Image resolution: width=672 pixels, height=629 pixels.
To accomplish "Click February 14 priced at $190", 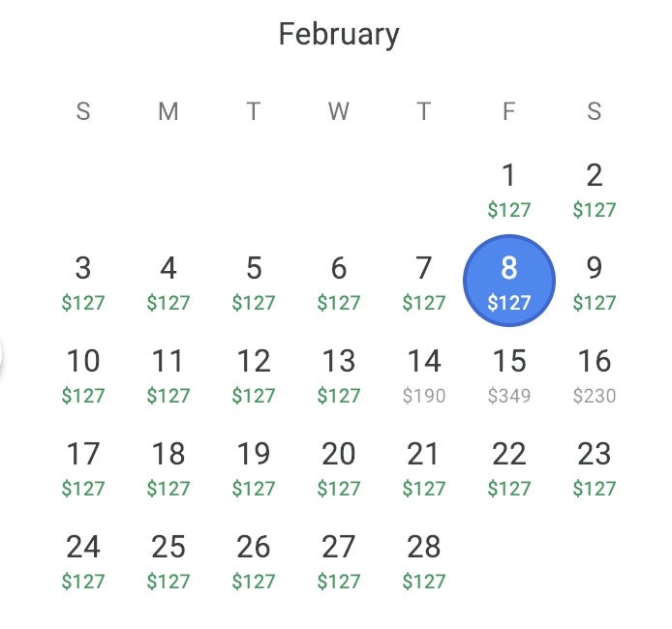I will pyautogui.click(x=424, y=374).
